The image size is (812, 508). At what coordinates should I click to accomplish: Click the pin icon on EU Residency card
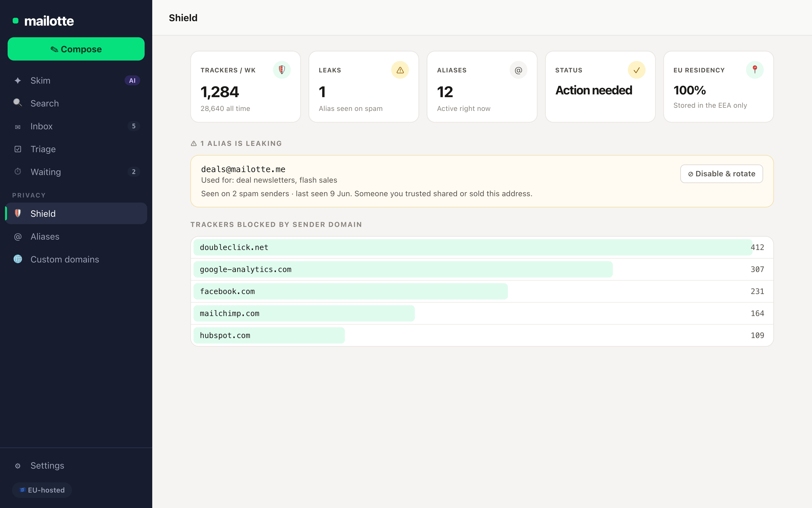755,70
